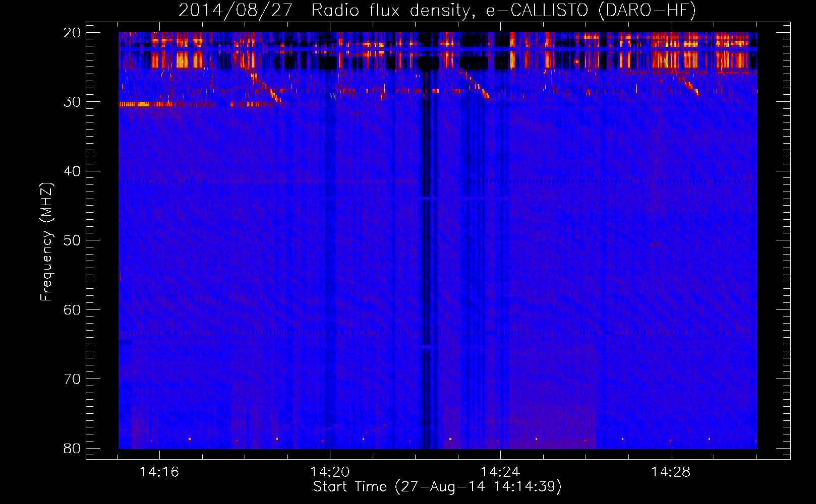
Task: Click the 80 frequency tick label
Action: click(72, 448)
